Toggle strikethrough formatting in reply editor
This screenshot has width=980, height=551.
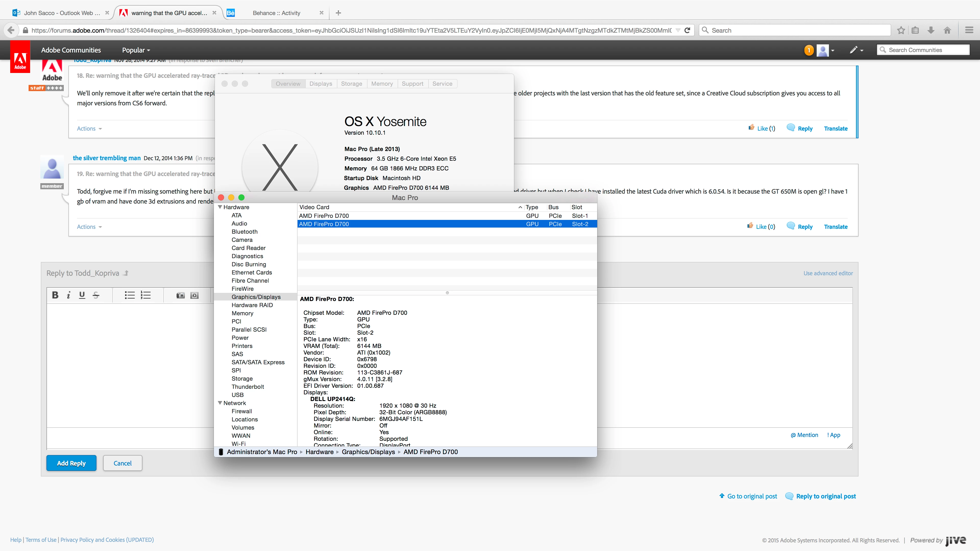point(96,295)
